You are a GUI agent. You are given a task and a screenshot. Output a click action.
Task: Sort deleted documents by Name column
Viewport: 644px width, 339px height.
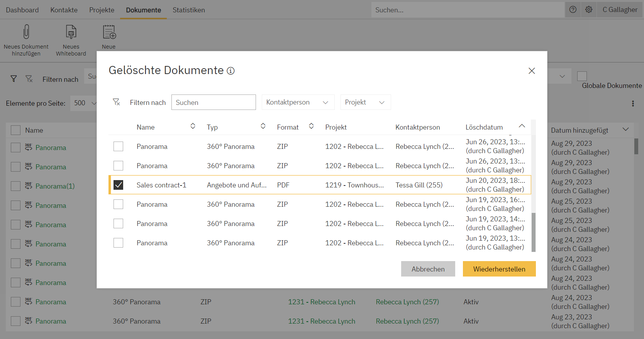193,126
